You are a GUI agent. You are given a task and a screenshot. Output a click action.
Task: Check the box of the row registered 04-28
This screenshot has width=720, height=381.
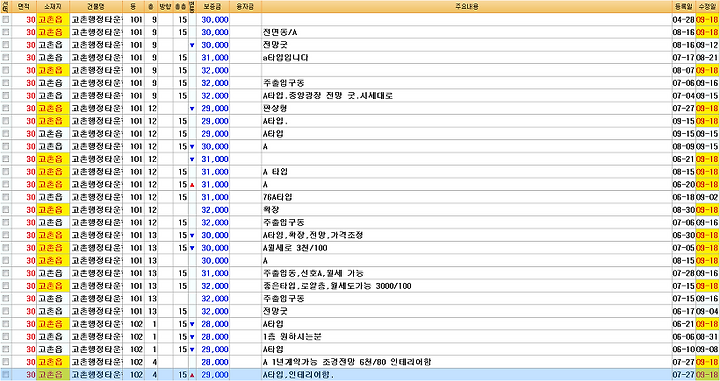click(x=6, y=19)
